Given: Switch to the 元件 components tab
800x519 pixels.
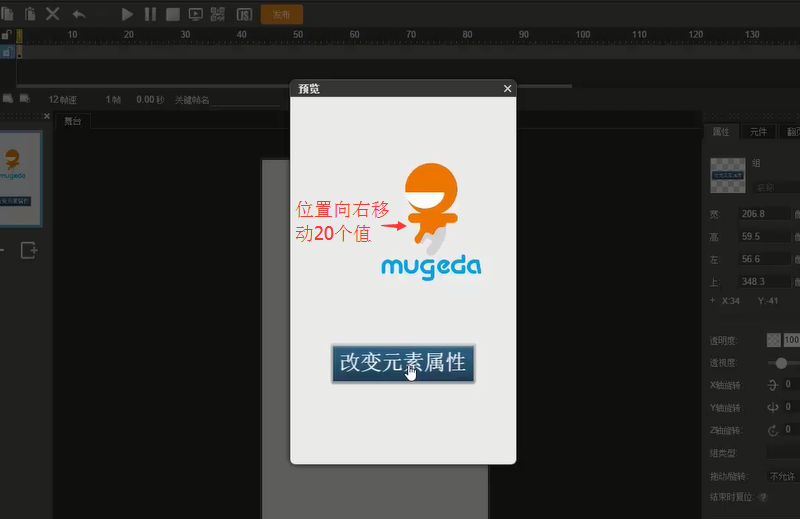Looking at the screenshot, I should coord(758,132).
